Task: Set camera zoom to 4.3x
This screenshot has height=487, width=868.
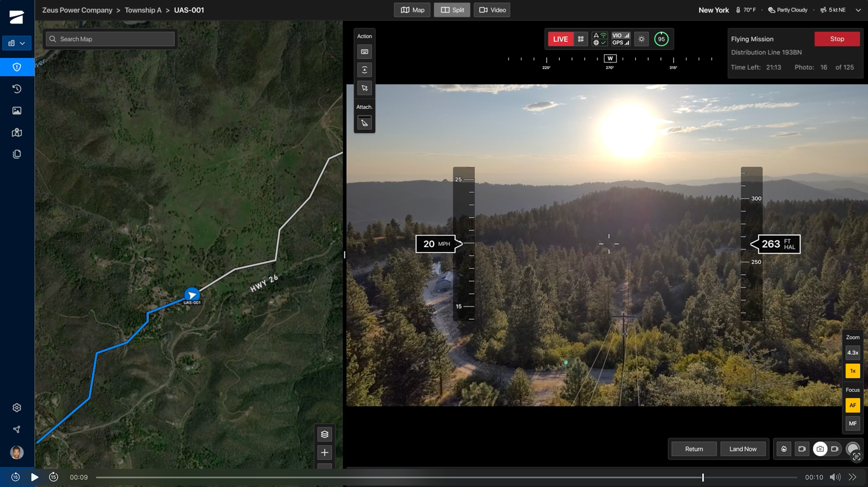Action: [x=852, y=352]
